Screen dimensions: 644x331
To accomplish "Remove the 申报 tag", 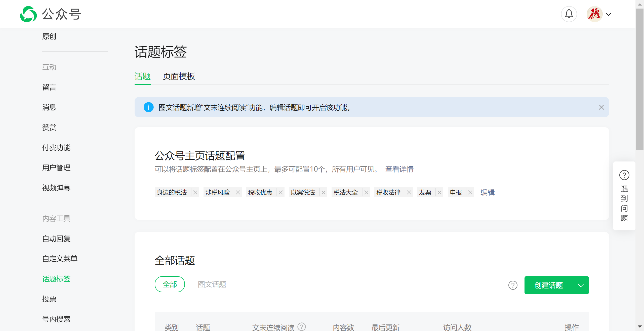I will click(x=470, y=192).
